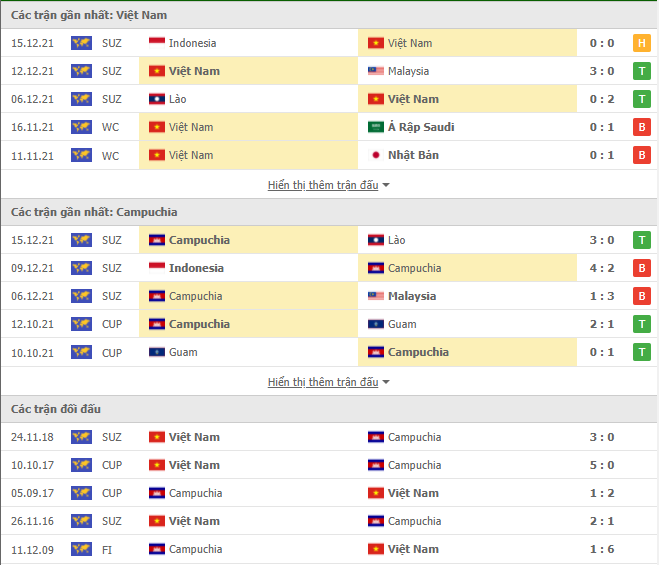
Task: Click world map icon on 24.11.18 head-to-head row
Action: click(81, 437)
